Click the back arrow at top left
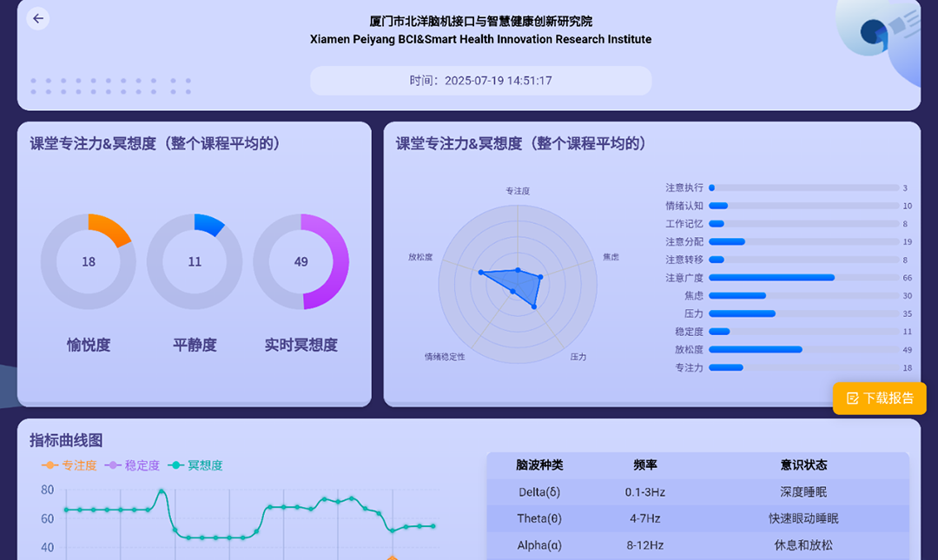 coord(37,18)
